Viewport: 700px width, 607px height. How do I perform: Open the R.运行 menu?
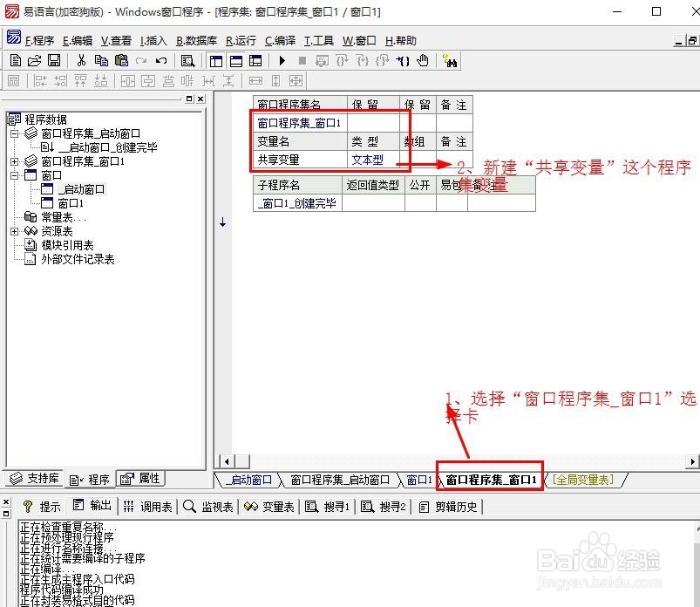pos(241,41)
